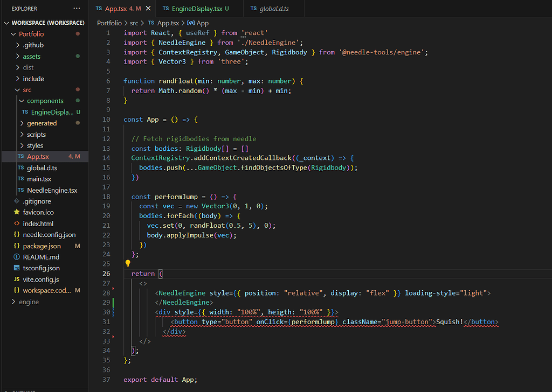Open the Explorer More Actions ellipsis menu
Image resolution: width=552 pixels, height=392 pixels.
click(x=77, y=8)
